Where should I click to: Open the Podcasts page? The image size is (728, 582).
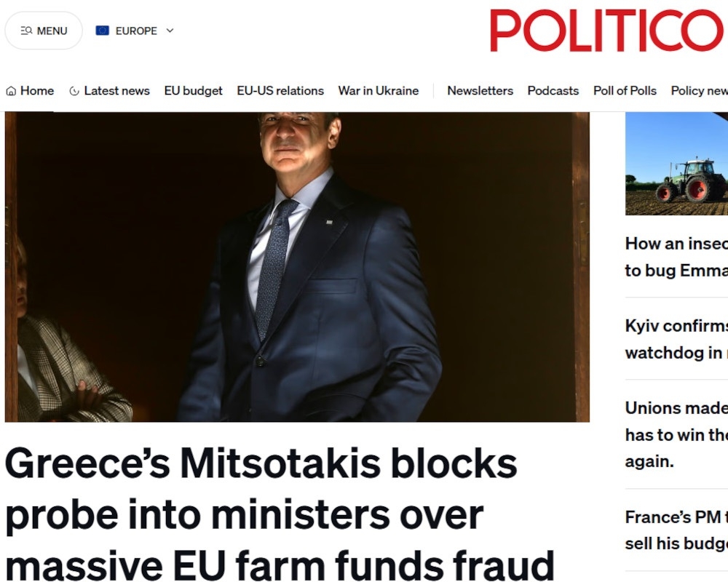(553, 91)
